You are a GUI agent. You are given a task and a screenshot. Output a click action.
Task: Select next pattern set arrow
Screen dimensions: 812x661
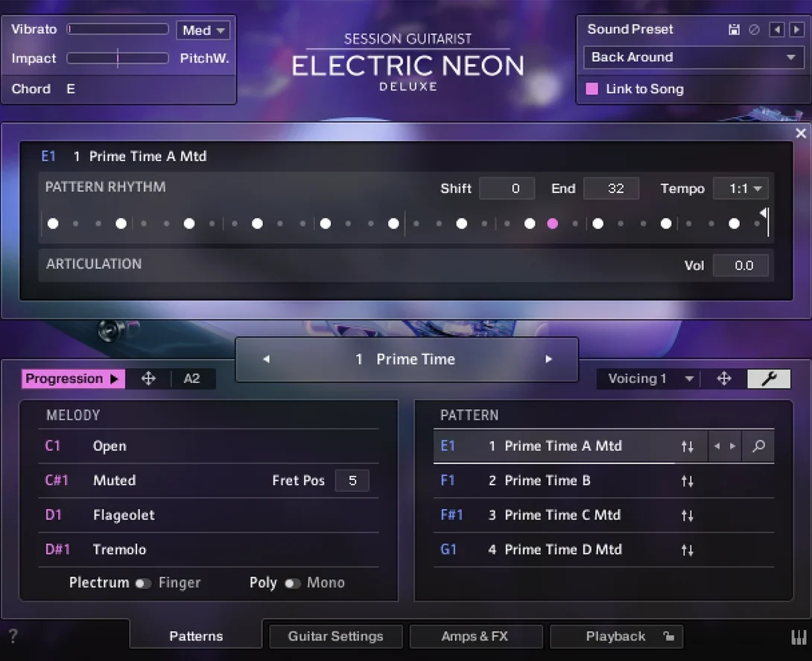548,359
